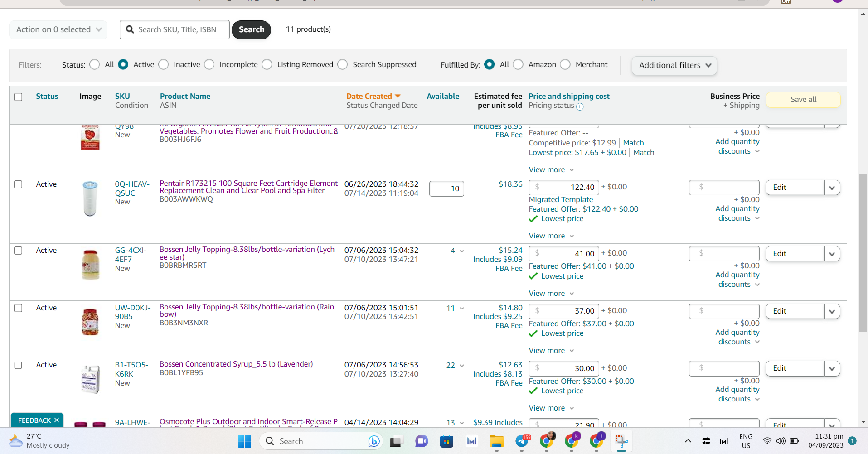The image size is (868, 454).
Task: Close the Feedback tab with the X icon
Action: tap(57, 420)
